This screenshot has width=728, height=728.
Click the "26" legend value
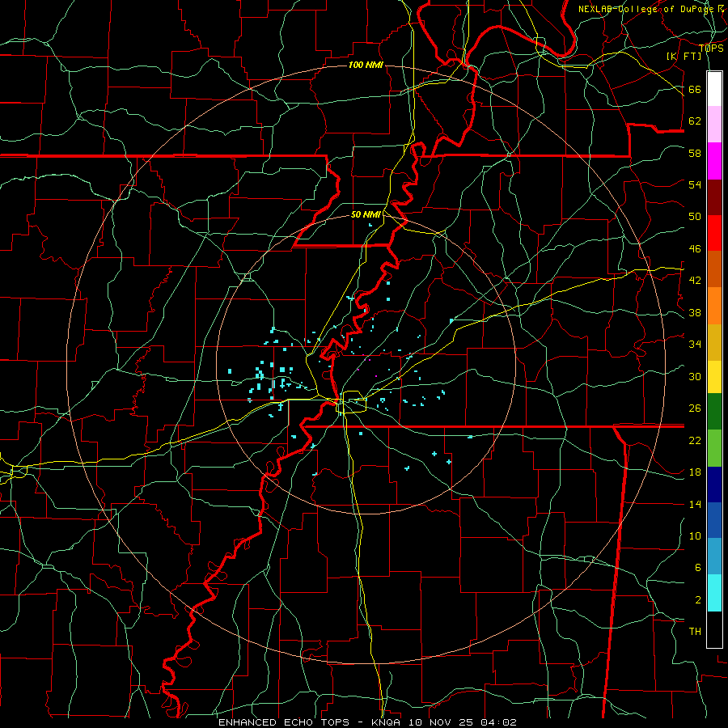pos(695,408)
